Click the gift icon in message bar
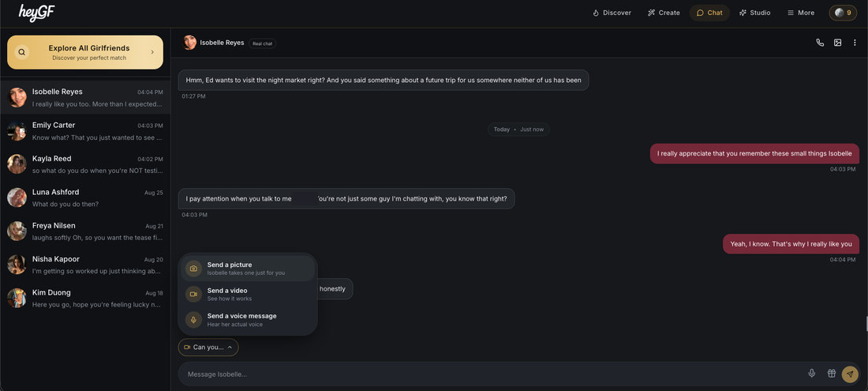This screenshot has width=868, height=391. pos(832,374)
